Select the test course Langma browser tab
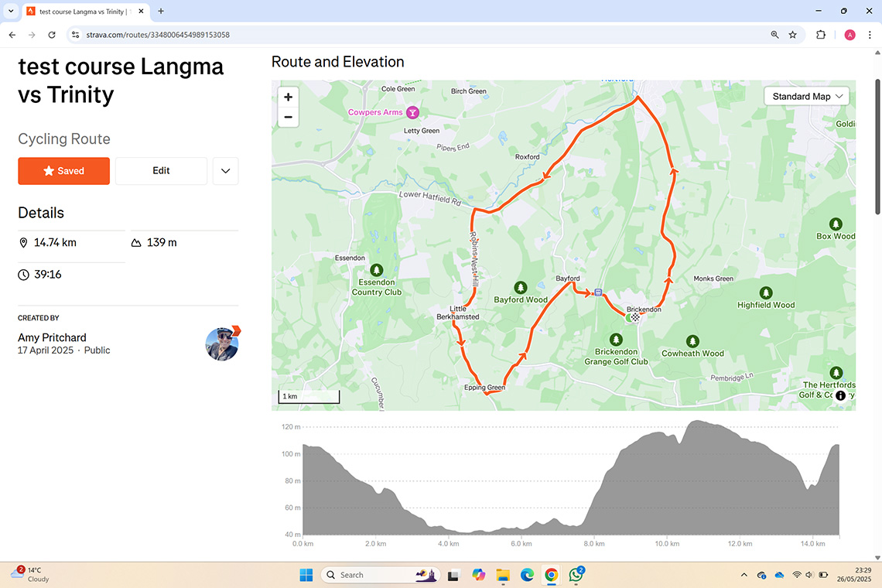 click(x=81, y=12)
